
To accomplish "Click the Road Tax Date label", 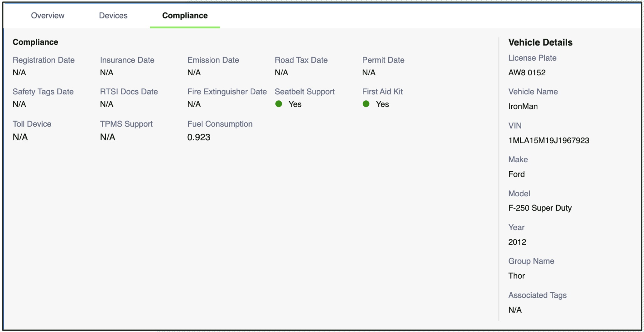I will [x=301, y=60].
